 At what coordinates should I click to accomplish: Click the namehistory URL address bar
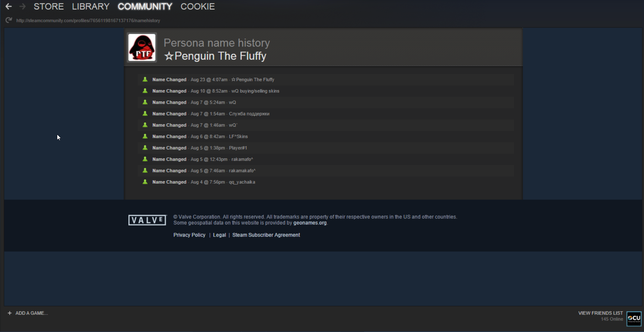point(88,21)
